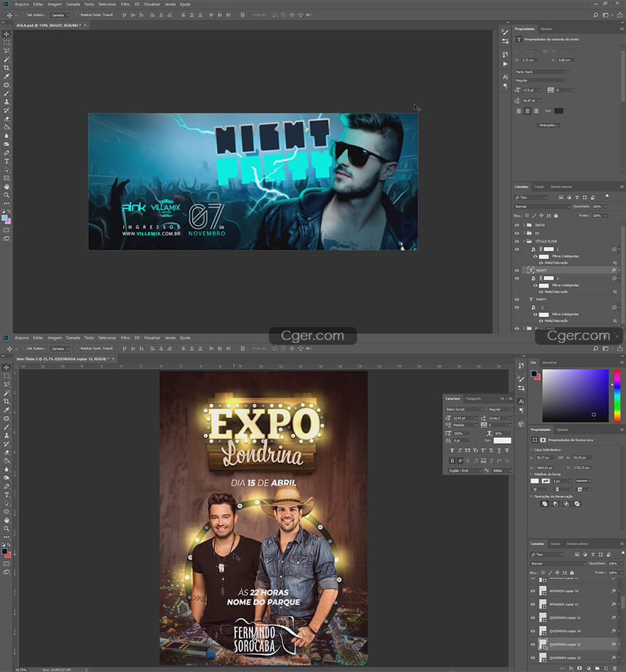Hide the PARTY text layer
This screenshot has height=672, width=626.
pyautogui.click(x=516, y=299)
